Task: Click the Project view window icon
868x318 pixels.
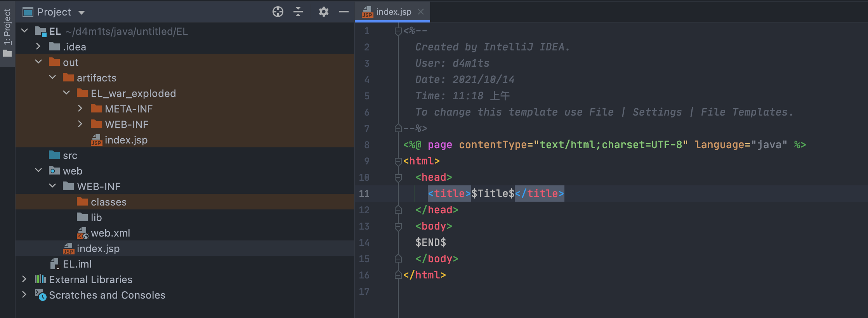Action: (28, 12)
